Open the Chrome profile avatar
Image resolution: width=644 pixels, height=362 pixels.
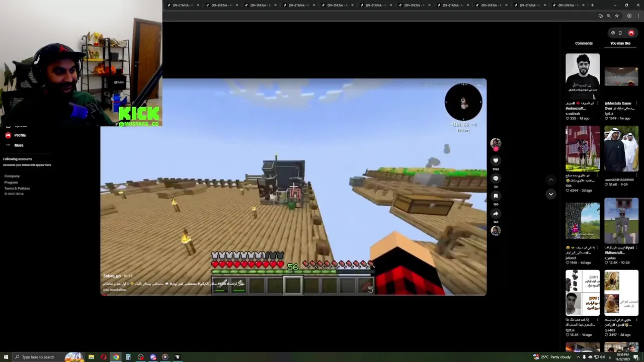629,16
